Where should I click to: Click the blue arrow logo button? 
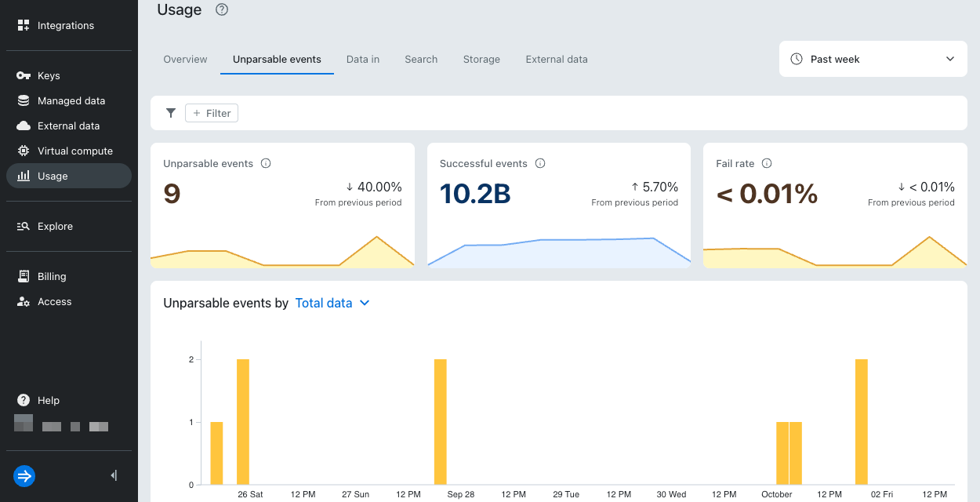[x=24, y=476]
